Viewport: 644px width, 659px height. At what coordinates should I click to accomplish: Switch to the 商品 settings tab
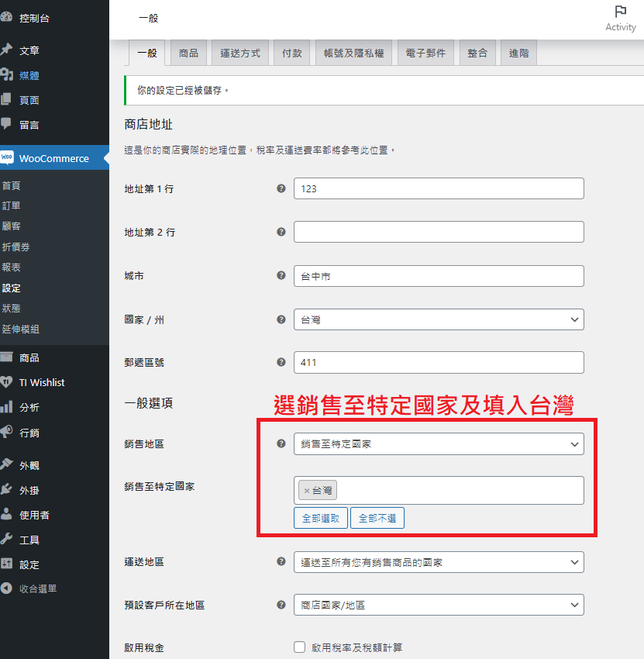(x=188, y=53)
